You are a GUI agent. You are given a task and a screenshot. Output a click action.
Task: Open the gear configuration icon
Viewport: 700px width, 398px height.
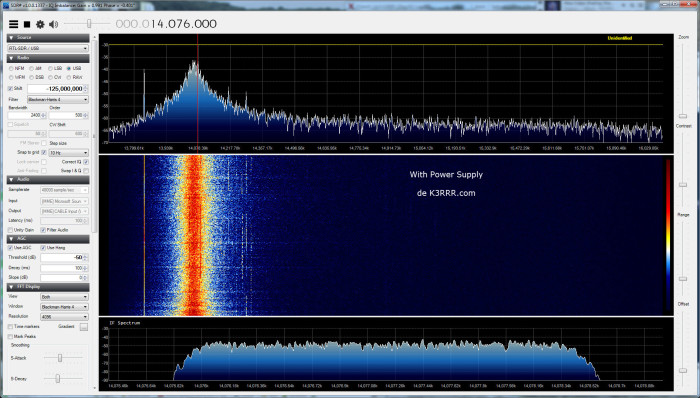pyautogui.click(x=40, y=24)
